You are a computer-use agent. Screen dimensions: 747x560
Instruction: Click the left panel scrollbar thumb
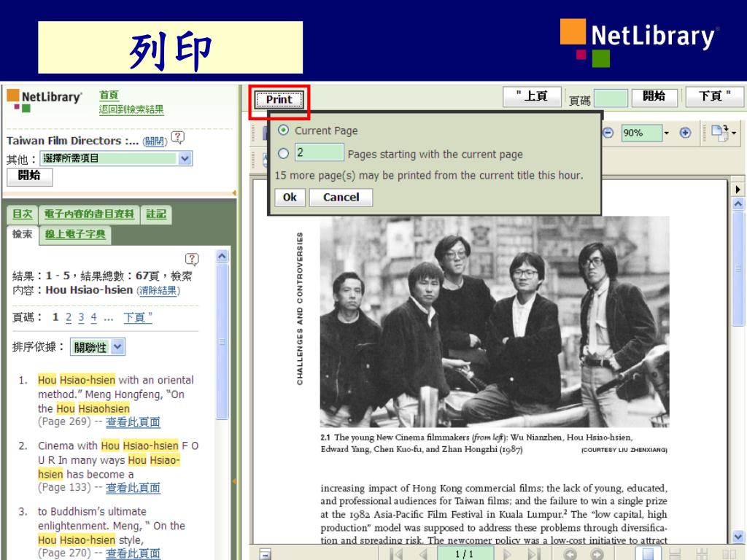pyautogui.click(x=222, y=341)
